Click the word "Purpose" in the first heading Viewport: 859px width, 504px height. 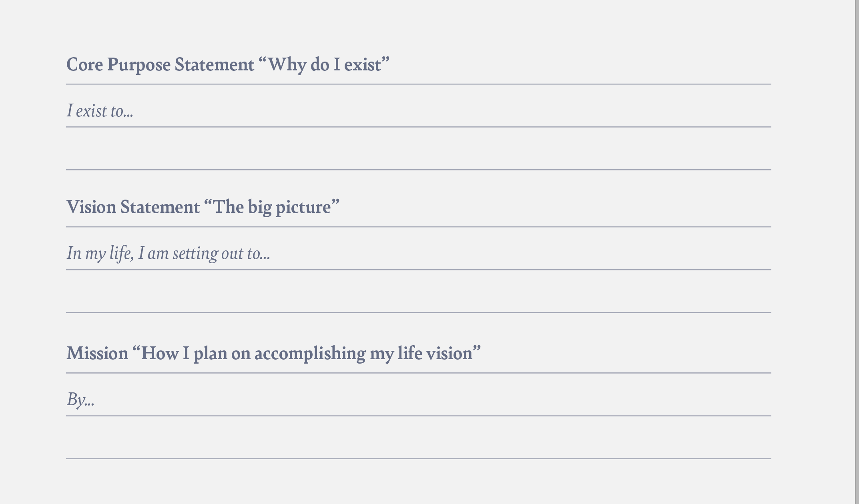click(139, 66)
